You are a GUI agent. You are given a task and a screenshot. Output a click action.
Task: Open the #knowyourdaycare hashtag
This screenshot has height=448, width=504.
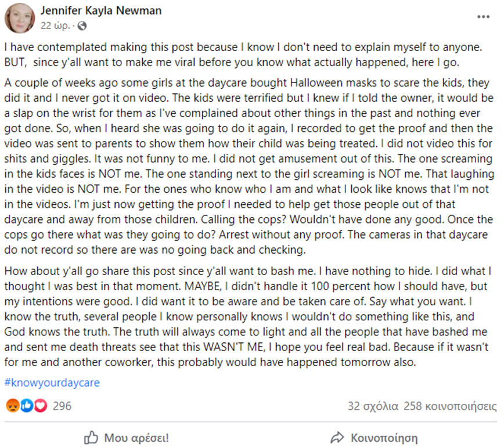[52, 383]
